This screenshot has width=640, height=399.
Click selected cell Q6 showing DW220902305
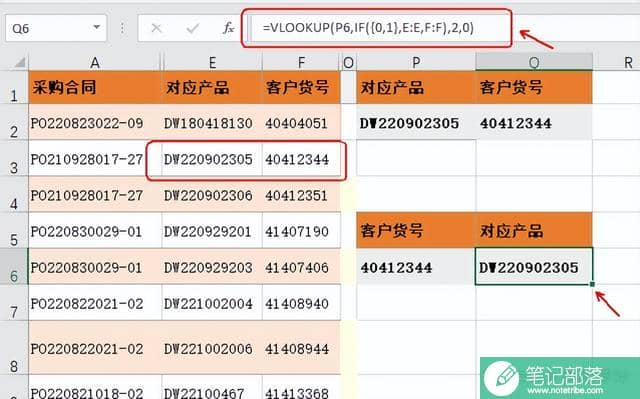[x=534, y=266]
